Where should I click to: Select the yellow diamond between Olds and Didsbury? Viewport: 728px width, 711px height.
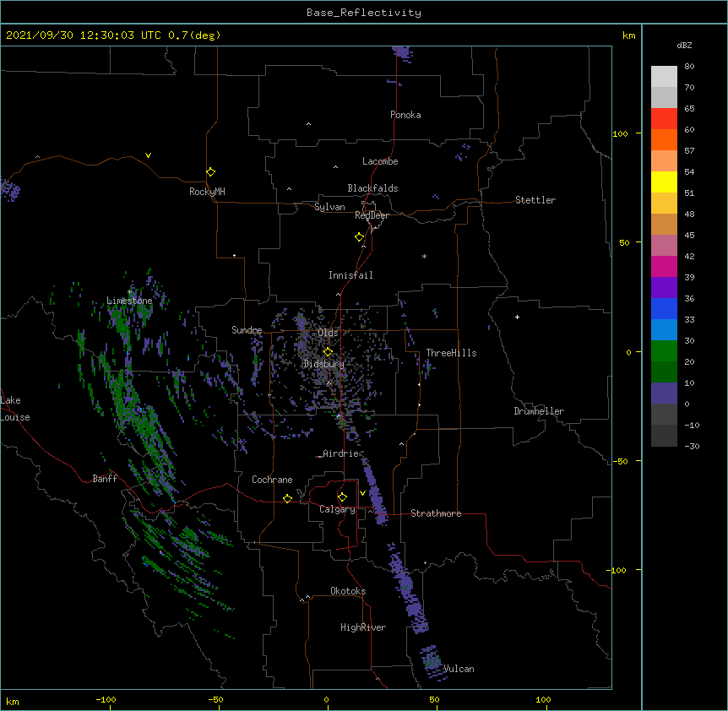(x=328, y=352)
